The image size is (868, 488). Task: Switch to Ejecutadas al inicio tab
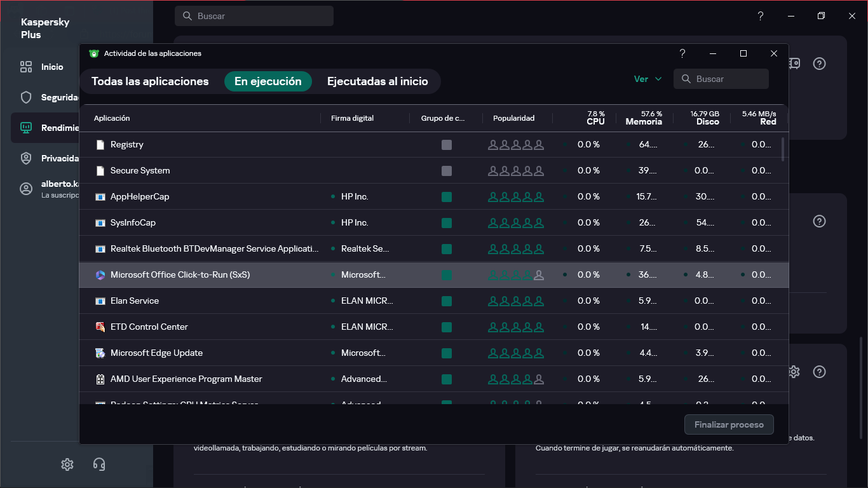(377, 81)
